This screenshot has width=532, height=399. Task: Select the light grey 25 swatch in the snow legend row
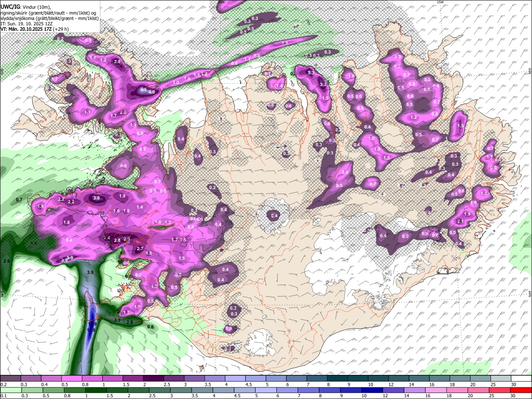[x=501, y=379]
